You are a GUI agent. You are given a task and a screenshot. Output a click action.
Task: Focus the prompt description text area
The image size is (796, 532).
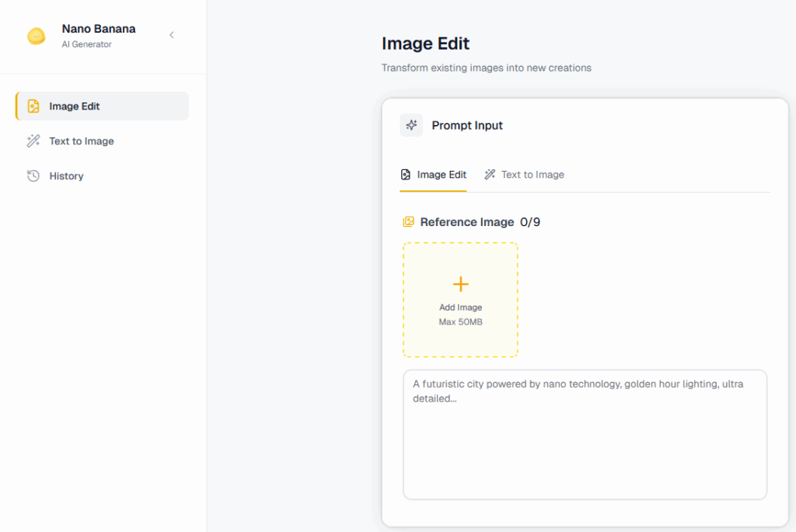click(585, 435)
